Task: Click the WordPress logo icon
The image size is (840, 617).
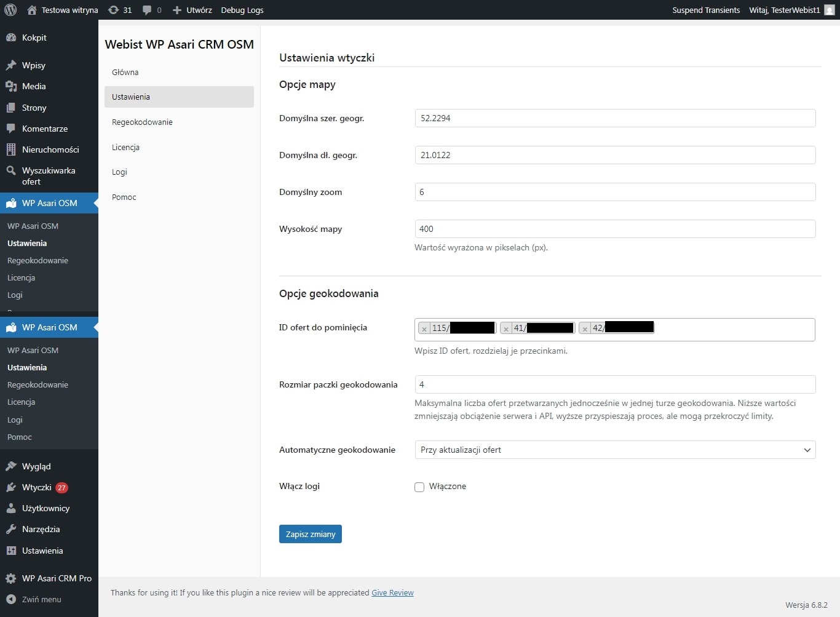Action: [10, 10]
